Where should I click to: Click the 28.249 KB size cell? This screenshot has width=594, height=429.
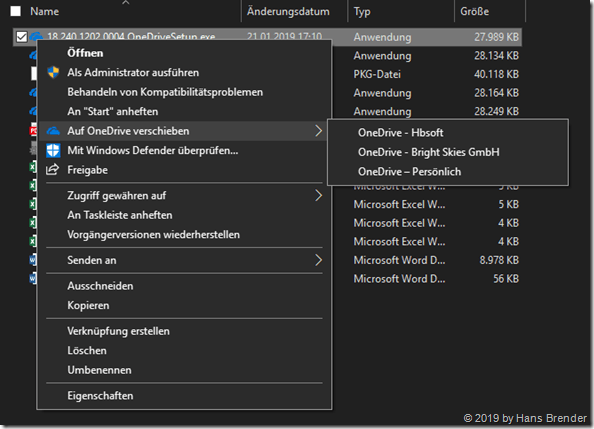point(496,111)
